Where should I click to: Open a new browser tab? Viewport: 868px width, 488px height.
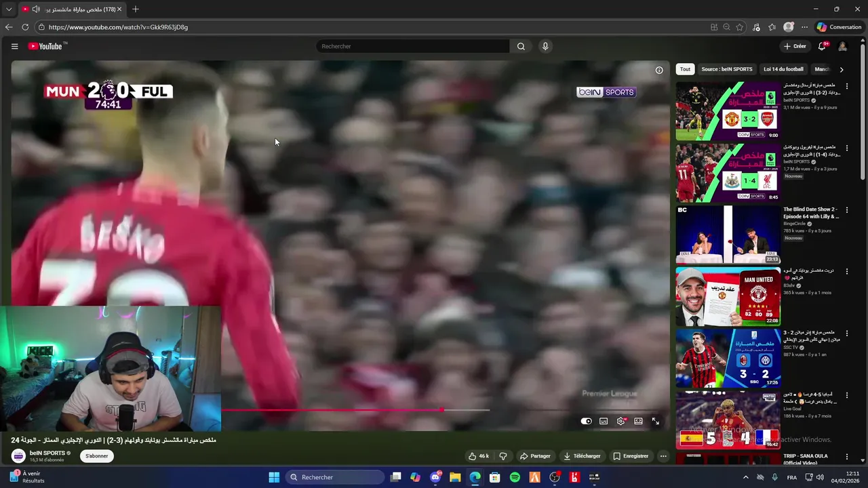[136, 9]
